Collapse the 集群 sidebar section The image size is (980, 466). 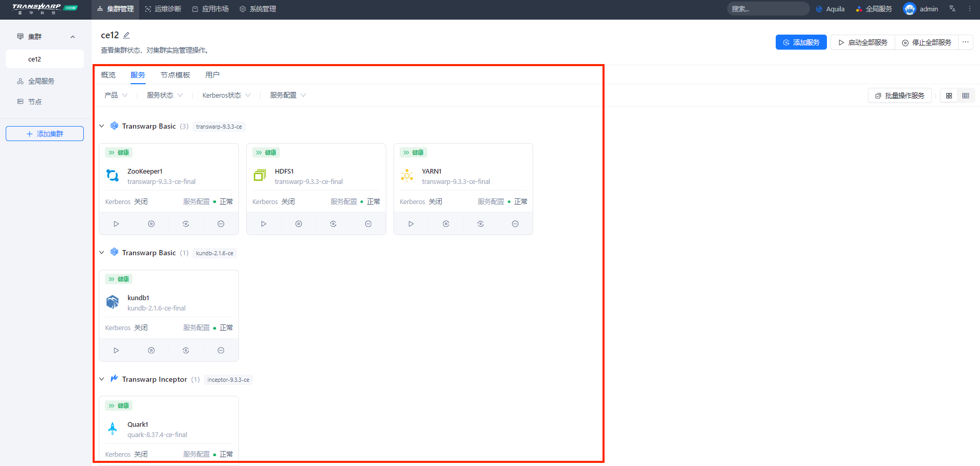tap(72, 37)
